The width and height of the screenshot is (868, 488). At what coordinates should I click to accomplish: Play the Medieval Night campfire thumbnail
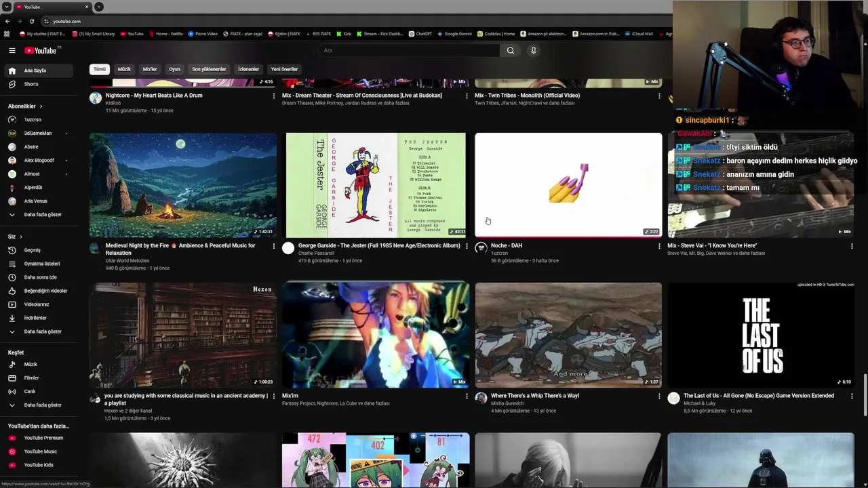pos(183,185)
